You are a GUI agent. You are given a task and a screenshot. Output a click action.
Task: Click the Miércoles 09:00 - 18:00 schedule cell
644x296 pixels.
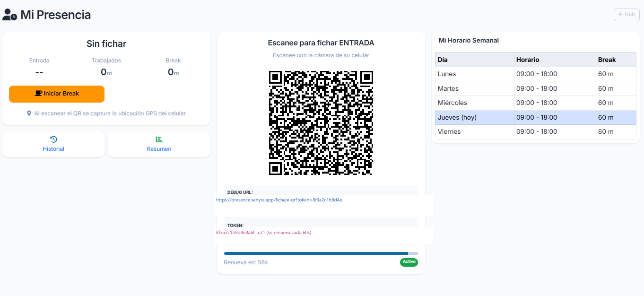(x=555, y=103)
